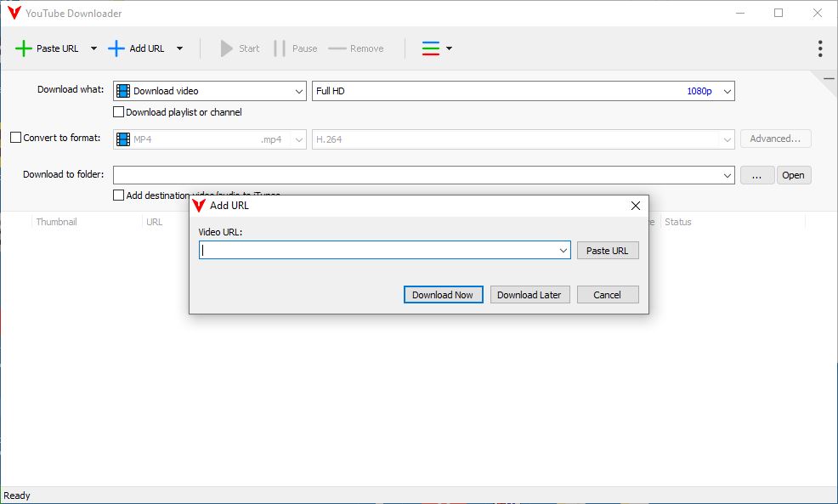Screen dimensions: 838x504
Task: Click the ... browse folder button
Action: click(756, 175)
